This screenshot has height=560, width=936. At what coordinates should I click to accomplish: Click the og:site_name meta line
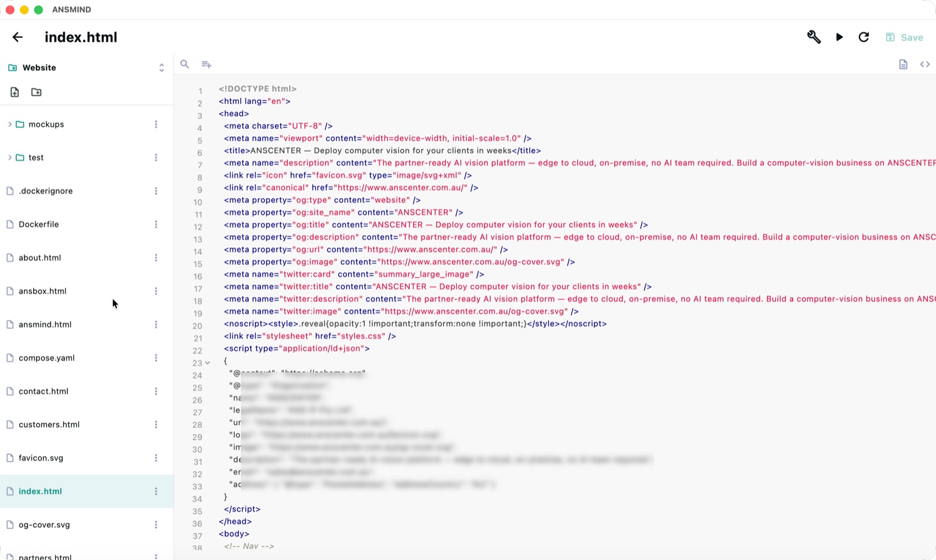[343, 212]
